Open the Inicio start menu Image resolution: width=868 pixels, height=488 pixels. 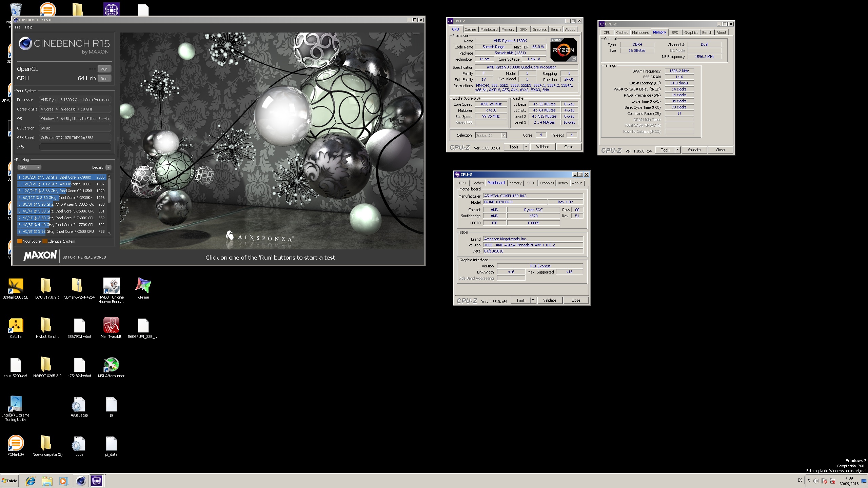tap(9, 481)
